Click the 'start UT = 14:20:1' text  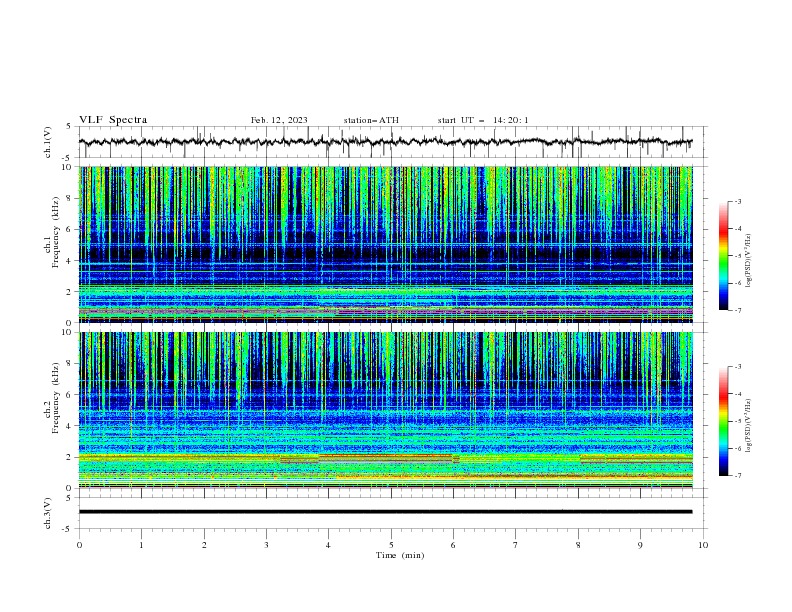(x=483, y=120)
